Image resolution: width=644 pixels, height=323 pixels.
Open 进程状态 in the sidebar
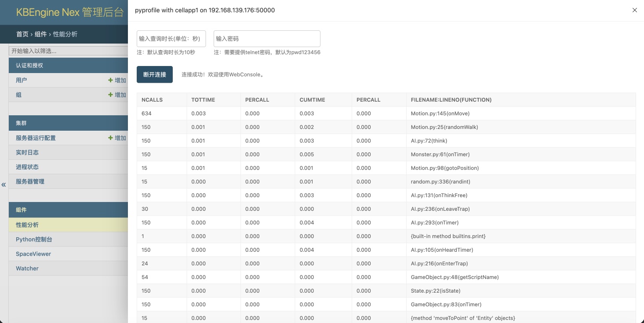click(x=27, y=167)
